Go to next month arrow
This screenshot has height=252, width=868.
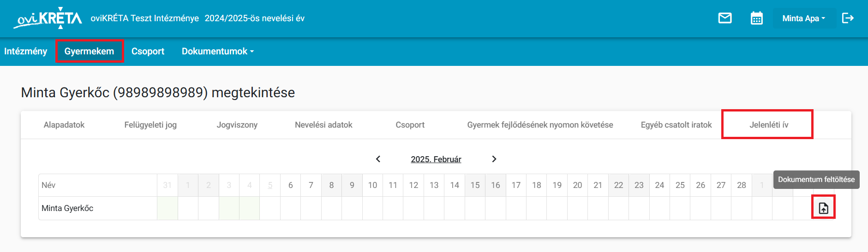click(x=494, y=159)
